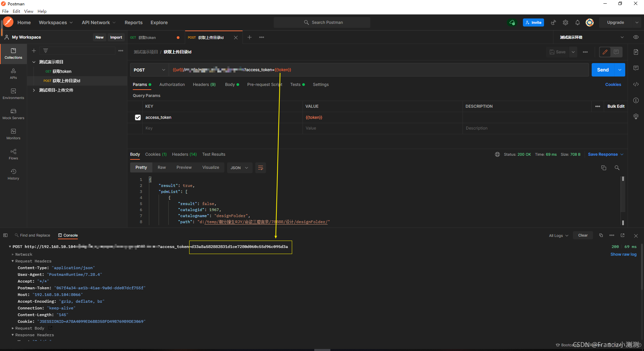Open the POST method dropdown

click(149, 70)
